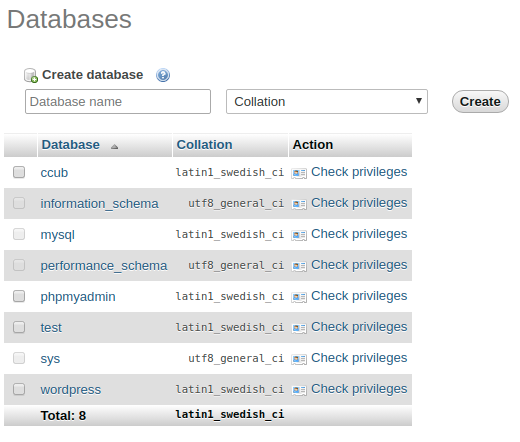Click the Total: 8 footer text
This screenshot has height=442, width=520.
click(x=63, y=416)
